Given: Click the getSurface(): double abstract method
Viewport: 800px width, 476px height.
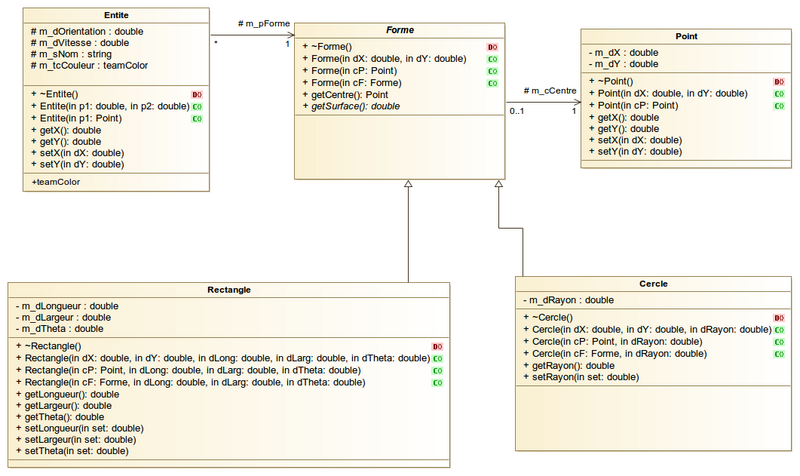Looking at the screenshot, I should [355, 106].
